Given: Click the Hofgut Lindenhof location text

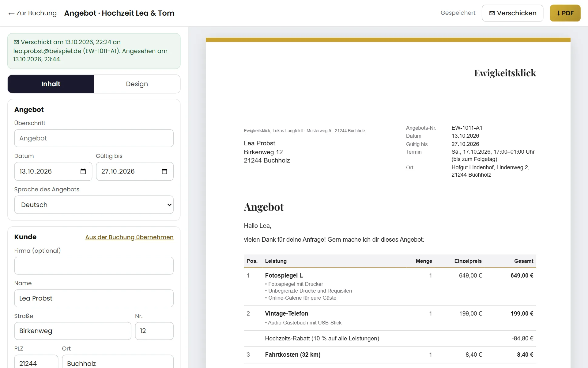Looking at the screenshot, I should click(x=490, y=171).
